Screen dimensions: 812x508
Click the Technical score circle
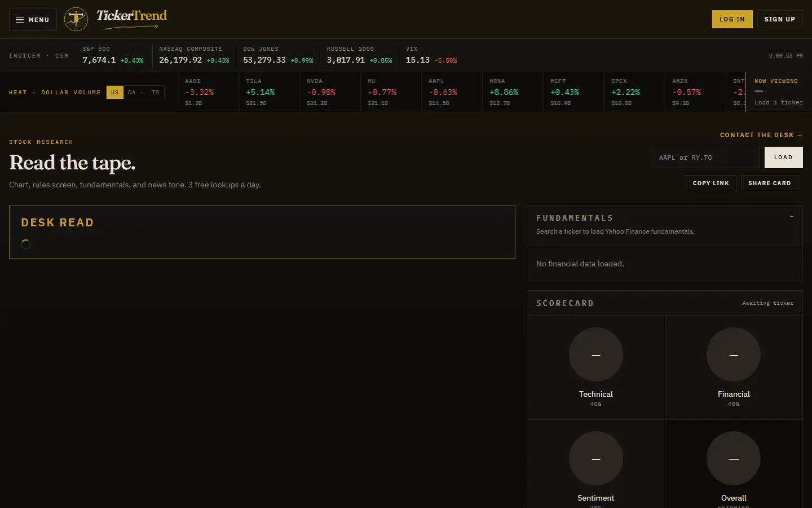(596, 354)
